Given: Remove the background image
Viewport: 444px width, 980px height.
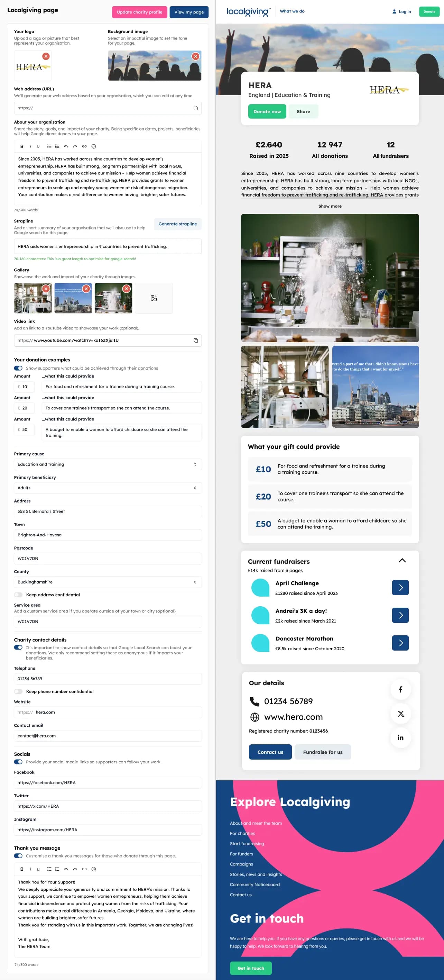Looking at the screenshot, I should point(195,56).
